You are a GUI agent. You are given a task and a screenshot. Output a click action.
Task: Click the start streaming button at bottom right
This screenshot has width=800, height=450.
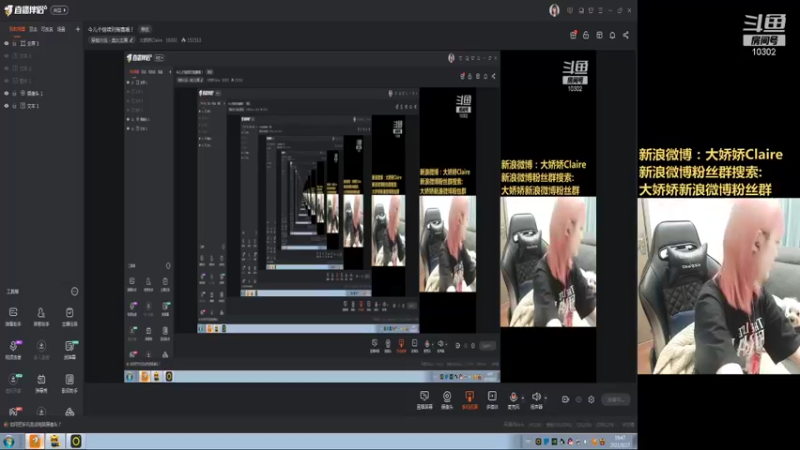point(616,399)
